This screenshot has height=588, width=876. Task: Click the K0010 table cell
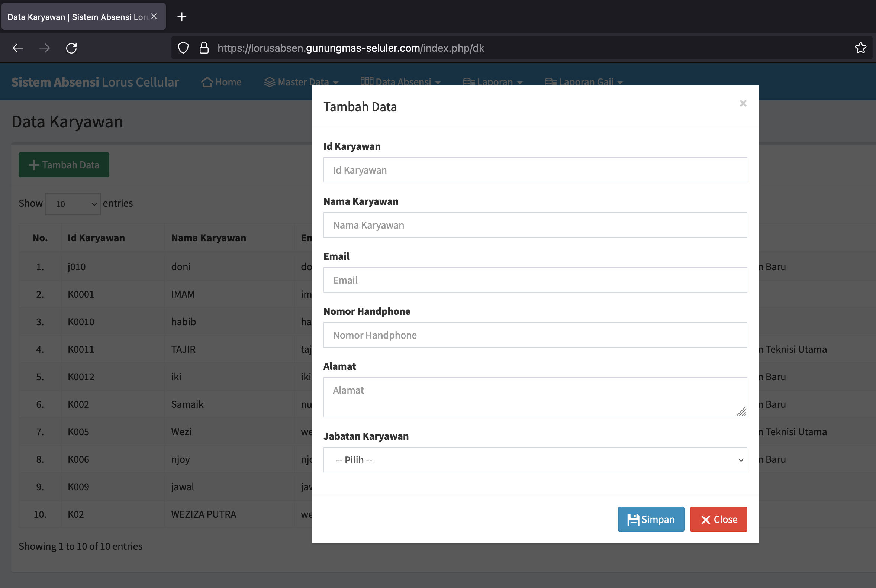pos(113,322)
